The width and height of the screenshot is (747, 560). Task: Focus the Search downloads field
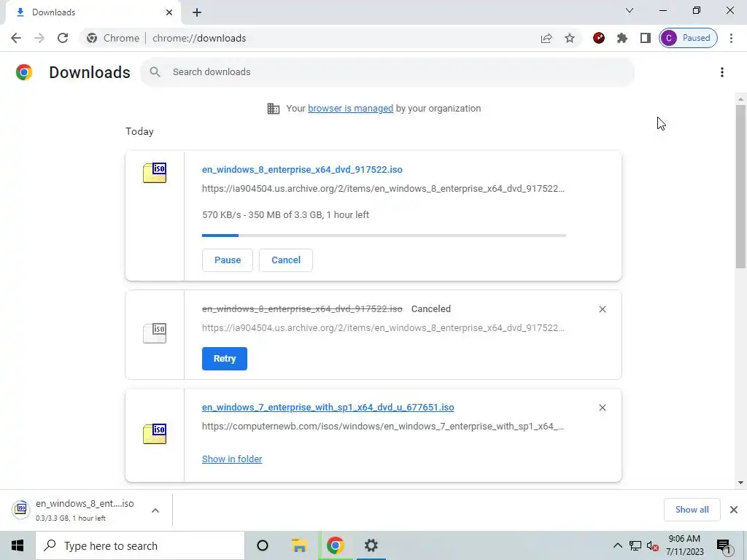click(x=387, y=72)
